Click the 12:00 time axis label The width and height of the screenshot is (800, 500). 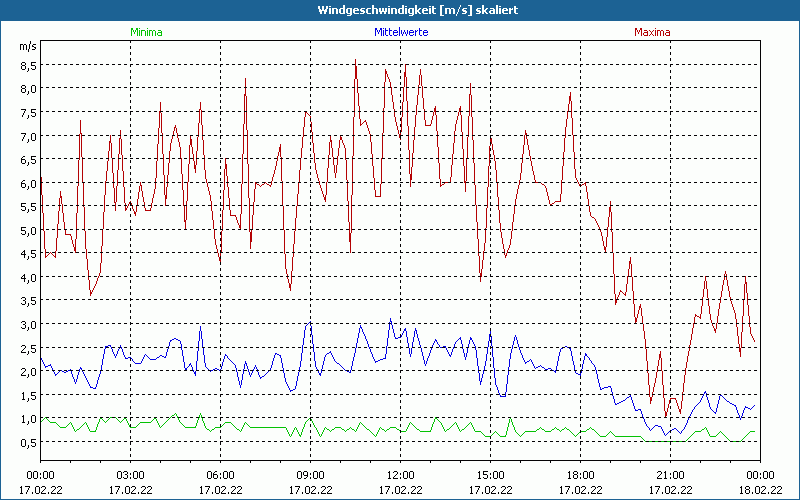[401, 476]
